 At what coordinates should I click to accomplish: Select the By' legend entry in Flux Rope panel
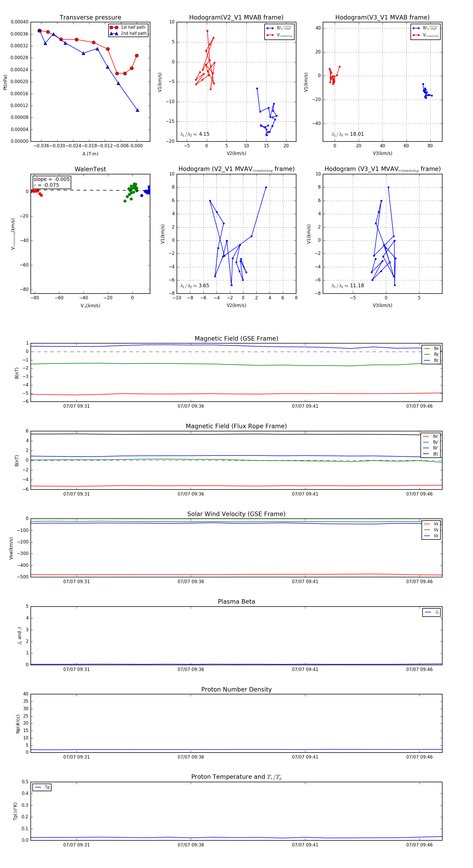click(x=431, y=442)
